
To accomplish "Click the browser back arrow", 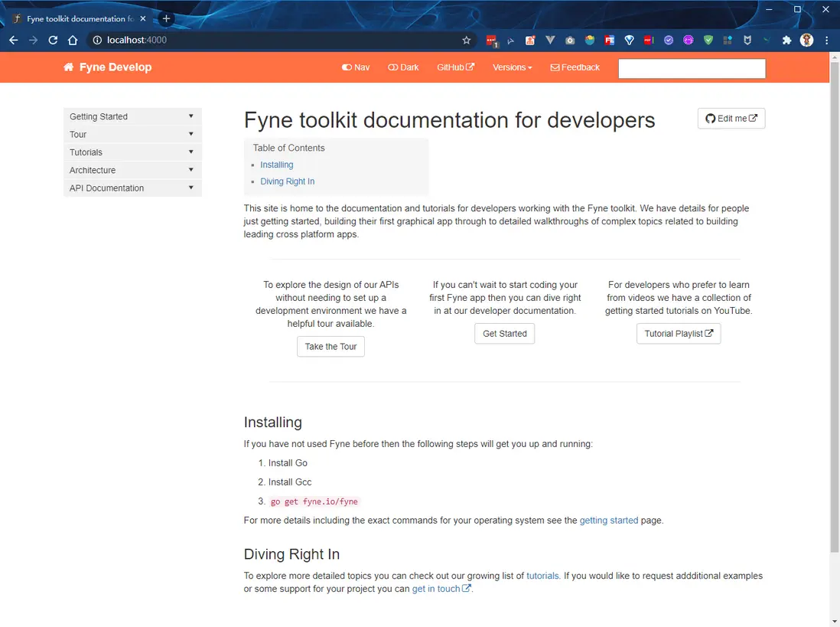I will point(14,41).
